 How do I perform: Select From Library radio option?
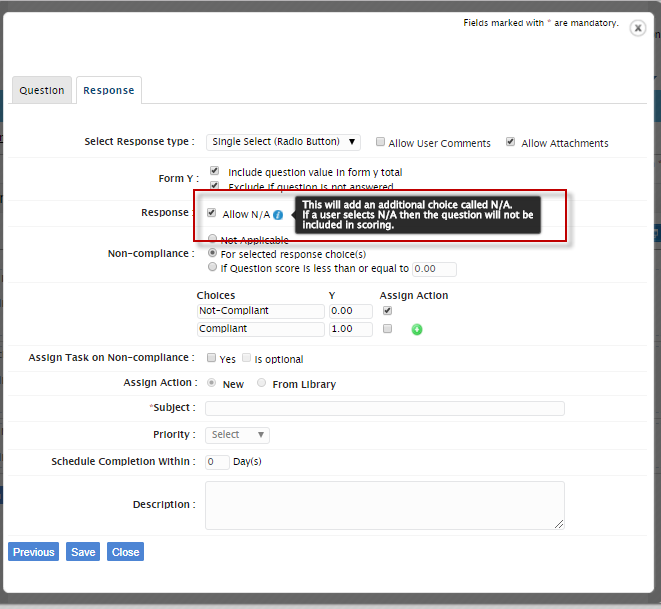pyautogui.click(x=261, y=383)
